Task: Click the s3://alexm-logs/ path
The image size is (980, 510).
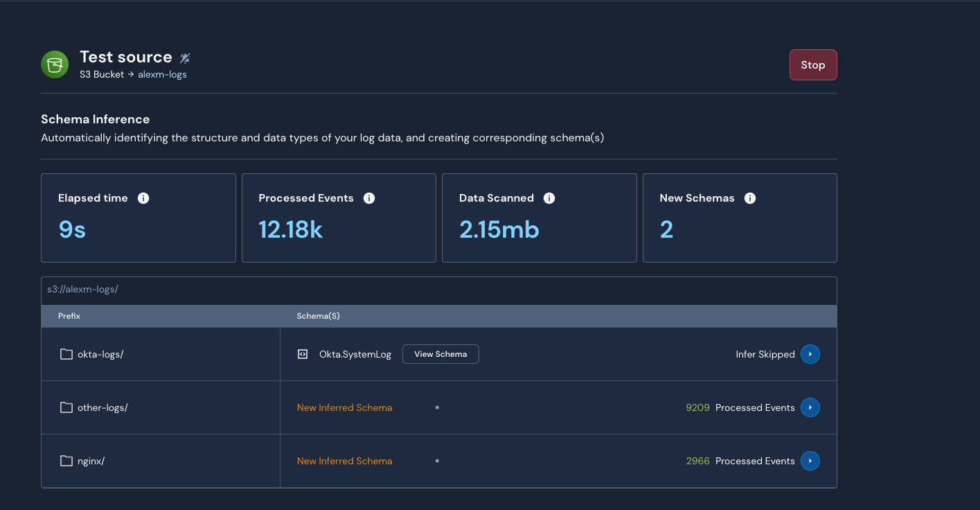Action: tap(82, 289)
